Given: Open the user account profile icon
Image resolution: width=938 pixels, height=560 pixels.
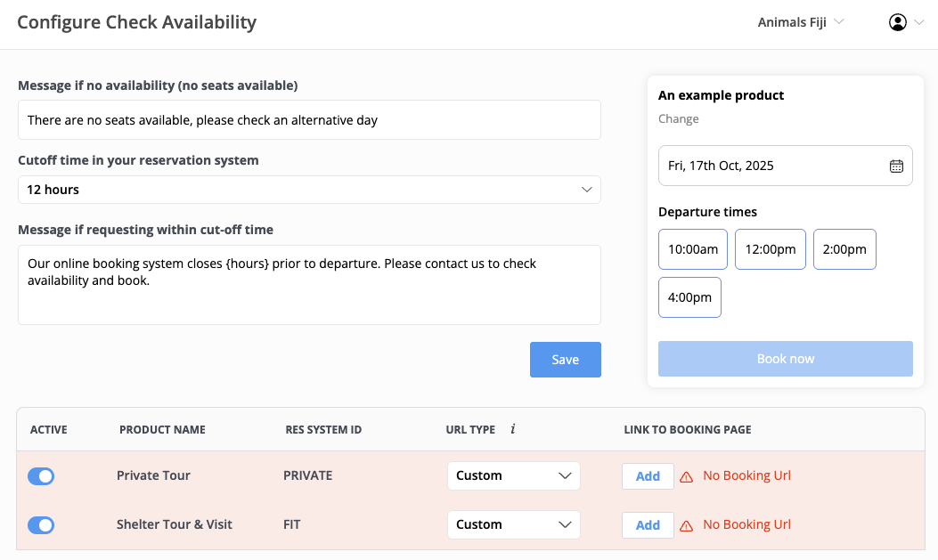Looking at the screenshot, I should pyautogui.click(x=897, y=22).
